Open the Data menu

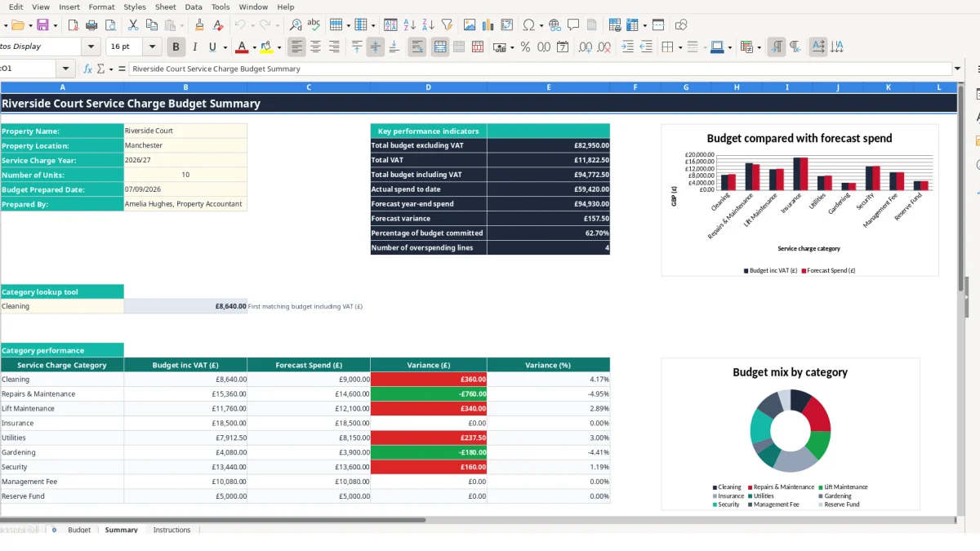[x=194, y=7]
